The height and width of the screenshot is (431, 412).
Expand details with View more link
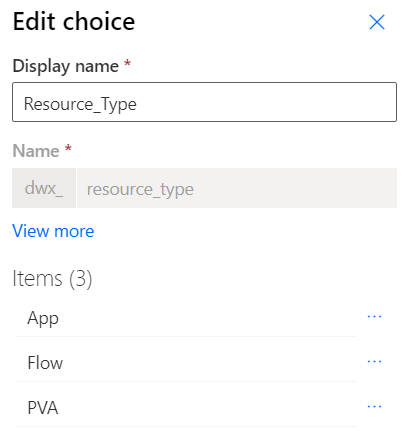coord(53,231)
